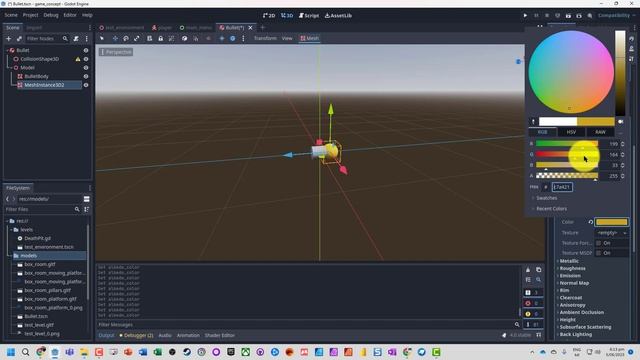Activate the Rotate Mode tool
This screenshot has width=640, height=360.
pyautogui.click(x=126, y=38)
